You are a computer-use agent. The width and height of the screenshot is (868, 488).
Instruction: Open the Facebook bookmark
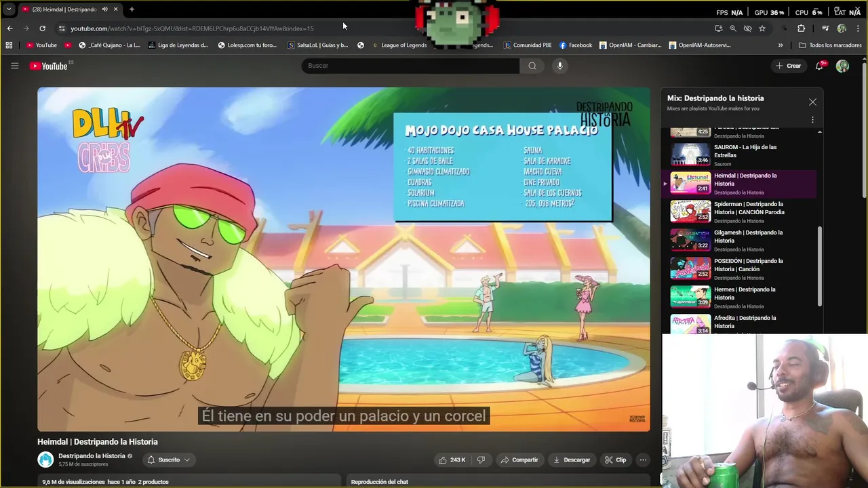pos(576,45)
